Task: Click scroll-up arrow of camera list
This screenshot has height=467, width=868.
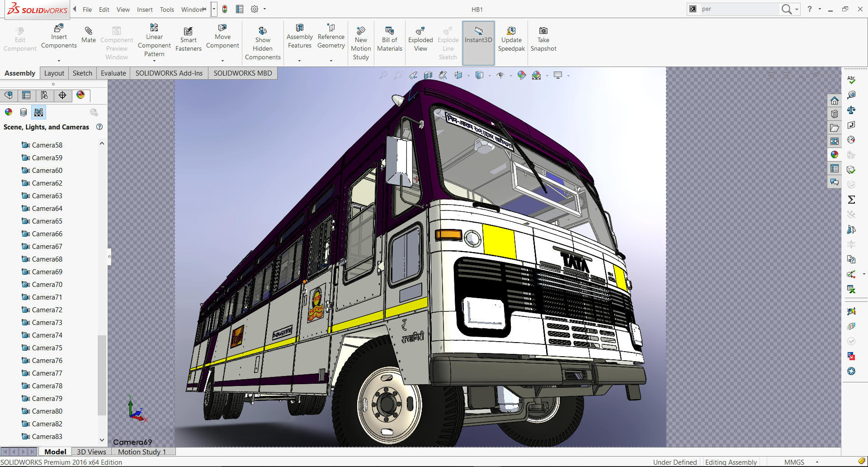Action: tap(102, 143)
